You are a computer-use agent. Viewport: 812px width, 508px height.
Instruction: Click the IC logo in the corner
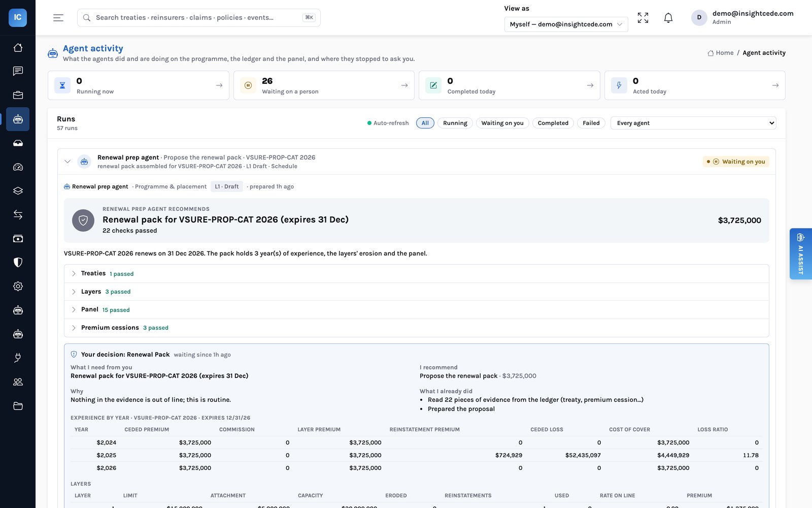[x=18, y=17]
